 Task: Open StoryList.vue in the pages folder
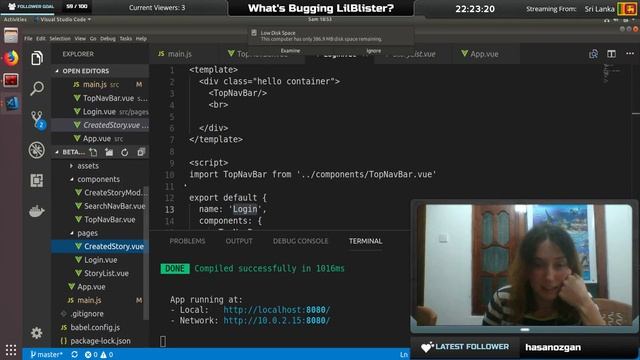[101, 273]
